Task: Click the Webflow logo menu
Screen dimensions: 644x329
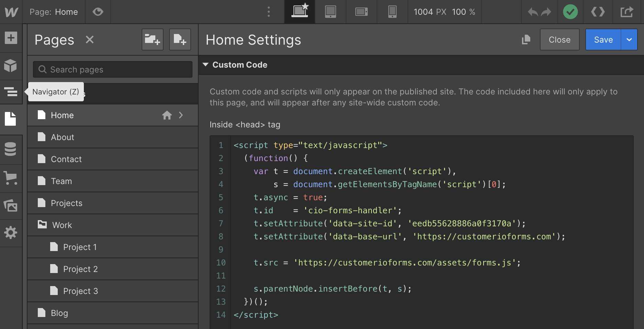Action: tap(11, 12)
